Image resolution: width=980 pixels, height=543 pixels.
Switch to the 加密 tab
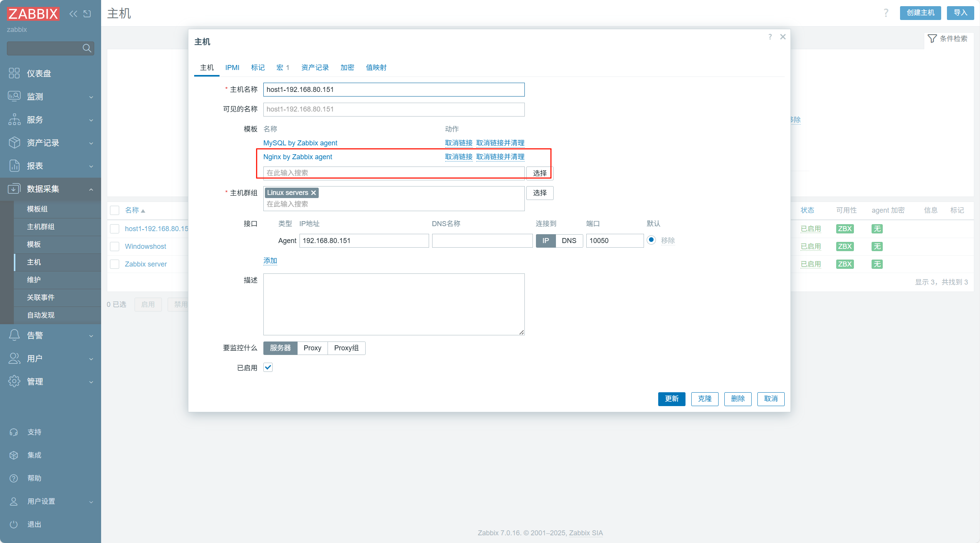pos(347,67)
